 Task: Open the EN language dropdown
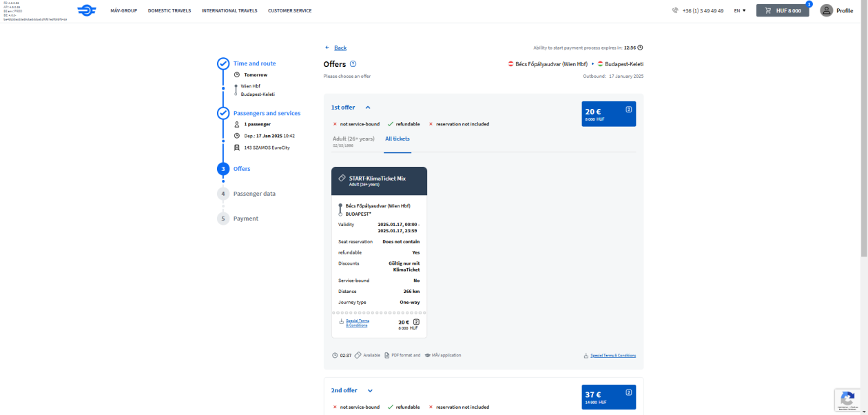740,11
